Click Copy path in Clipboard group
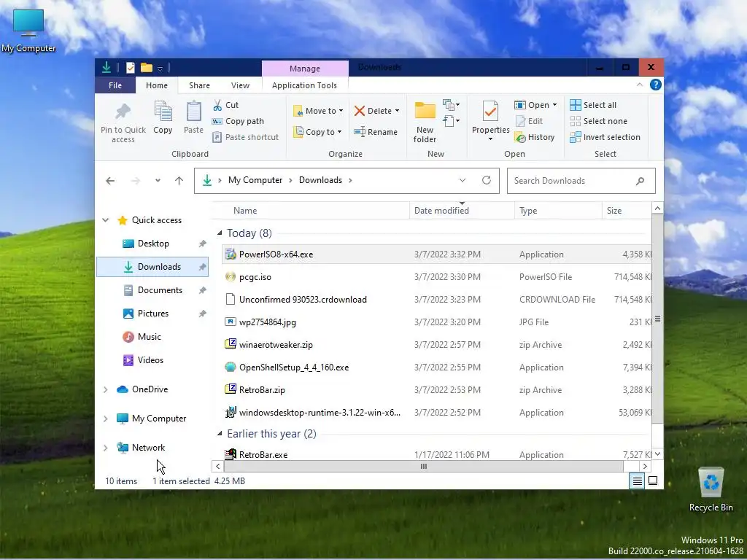Screen dimensions: 747x560 (239, 122)
